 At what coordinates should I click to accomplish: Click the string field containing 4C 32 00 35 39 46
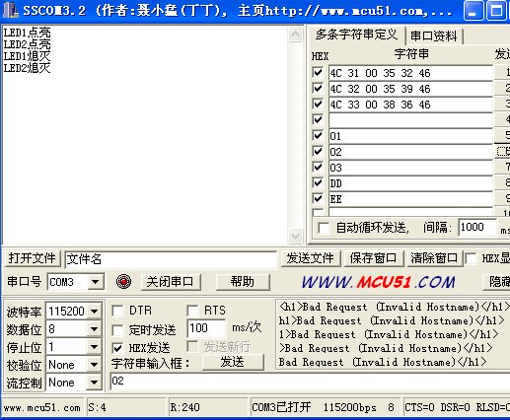[410, 89]
